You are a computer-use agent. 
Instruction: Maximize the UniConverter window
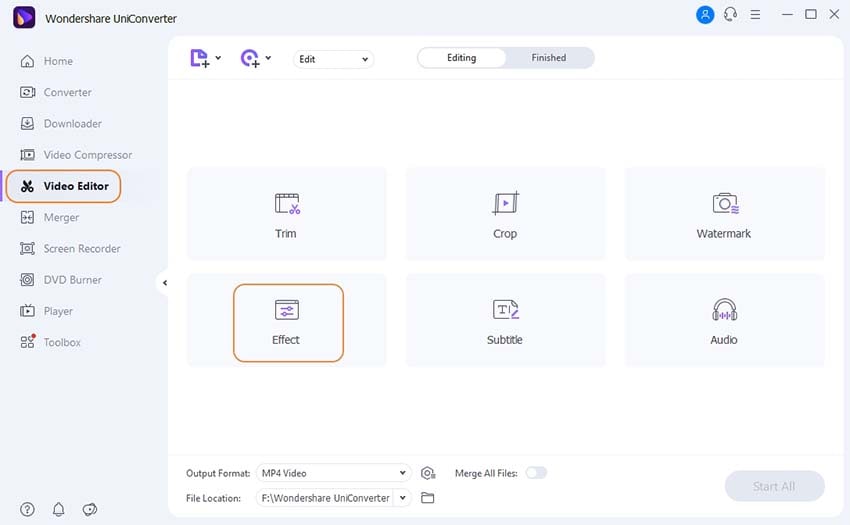(x=811, y=15)
